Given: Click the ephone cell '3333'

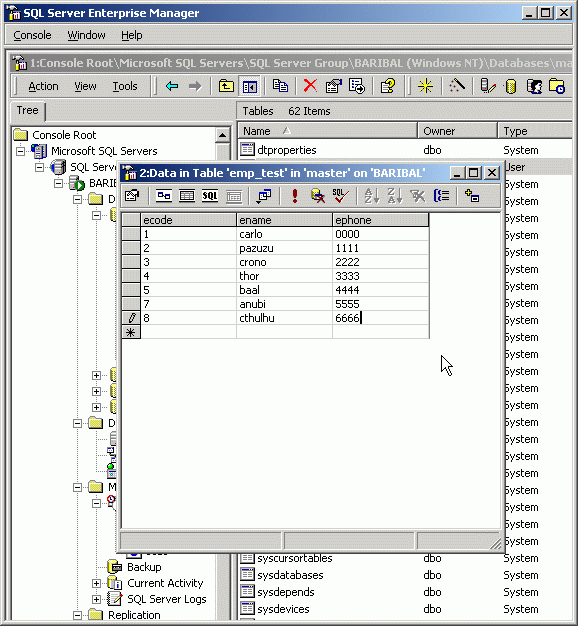Looking at the screenshot, I should pyautogui.click(x=380, y=276).
